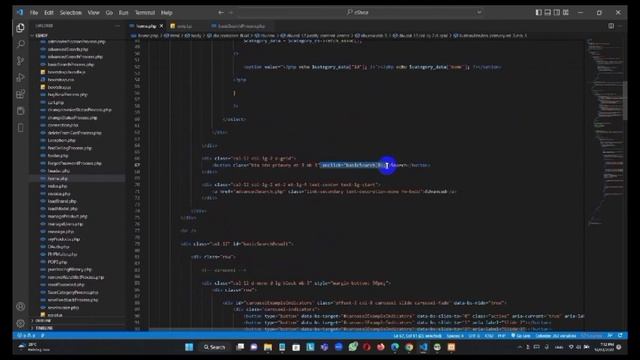640x360 pixels.
Task: Open editor More Actions ellipsis
Action: (x=620, y=26)
